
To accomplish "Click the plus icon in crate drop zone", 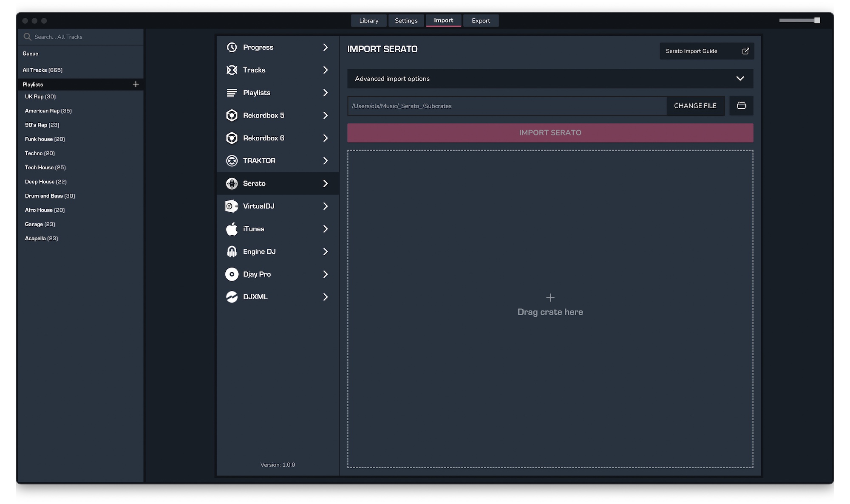I will pos(550,298).
